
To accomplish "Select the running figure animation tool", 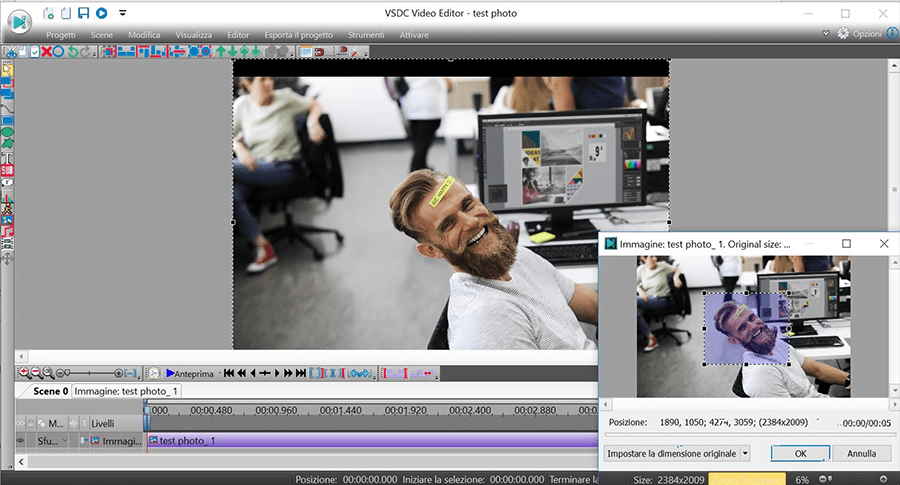I will (7, 208).
